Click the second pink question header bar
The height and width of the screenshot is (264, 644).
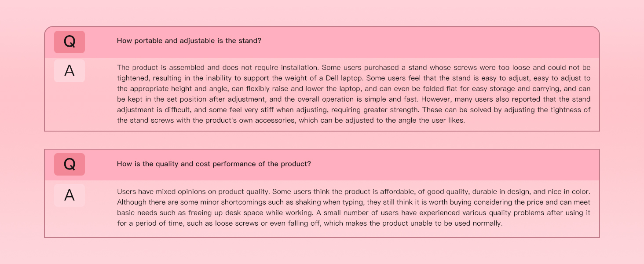click(322, 165)
